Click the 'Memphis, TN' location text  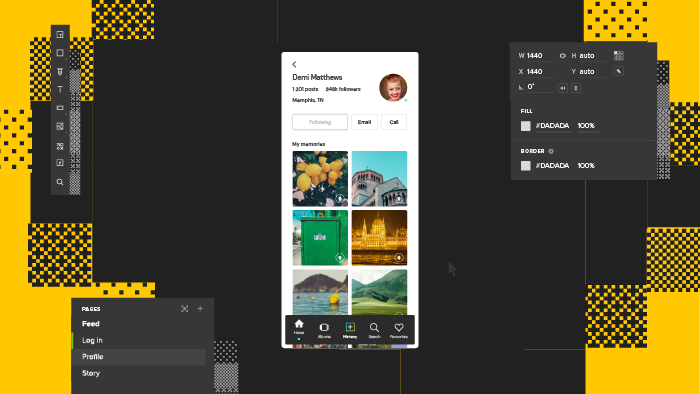click(x=308, y=100)
